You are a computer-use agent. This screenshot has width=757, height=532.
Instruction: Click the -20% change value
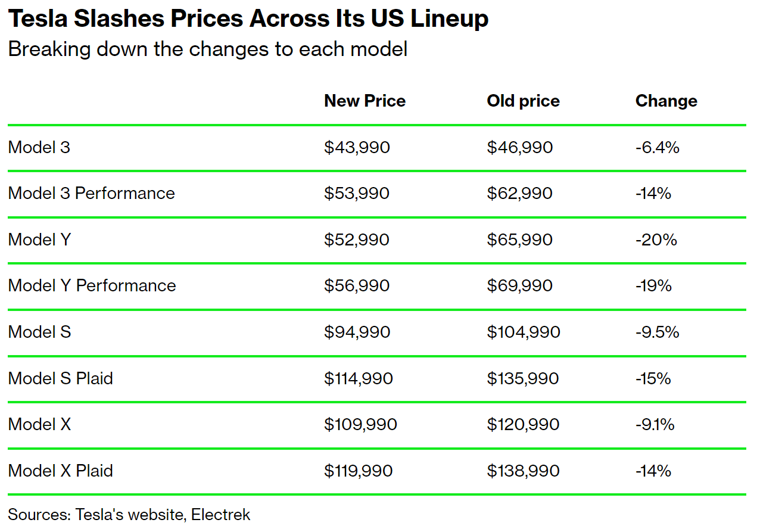click(x=656, y=239)
